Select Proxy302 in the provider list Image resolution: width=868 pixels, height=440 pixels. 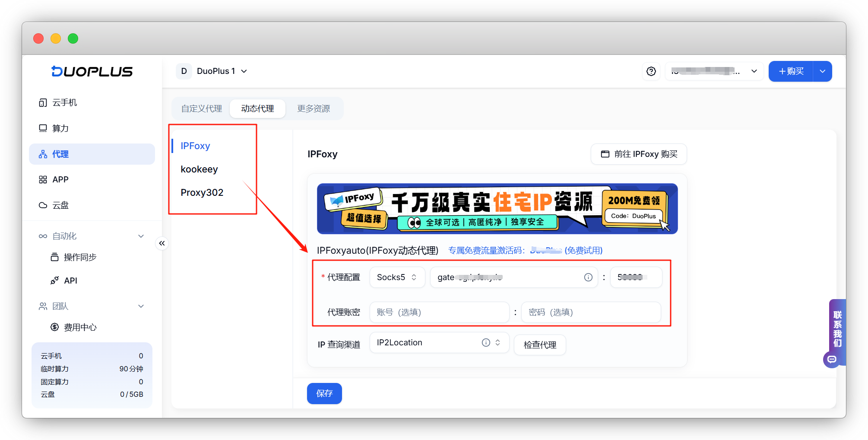tap(202, 193)
